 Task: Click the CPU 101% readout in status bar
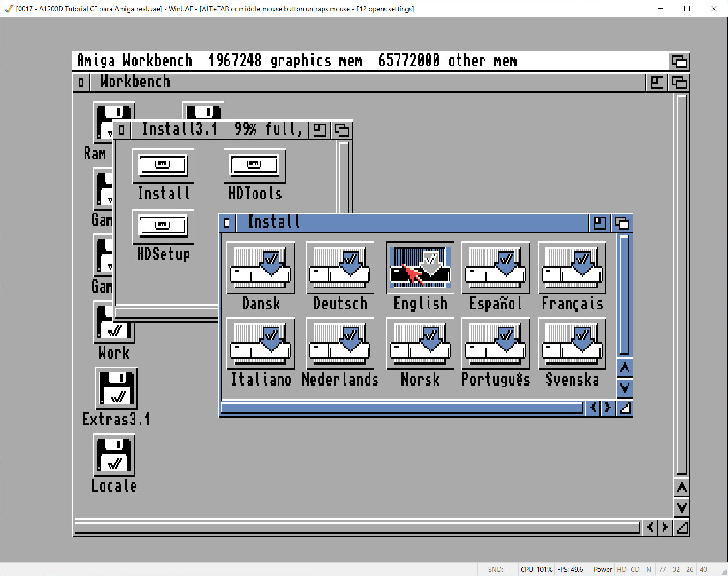point(536,569)
